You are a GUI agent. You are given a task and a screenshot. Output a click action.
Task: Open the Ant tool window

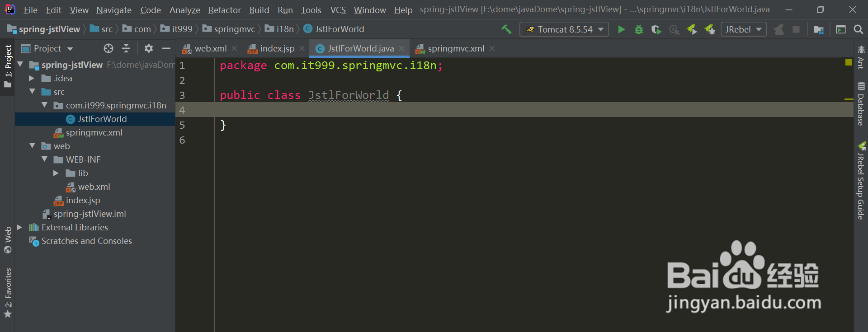coord(861,57)
